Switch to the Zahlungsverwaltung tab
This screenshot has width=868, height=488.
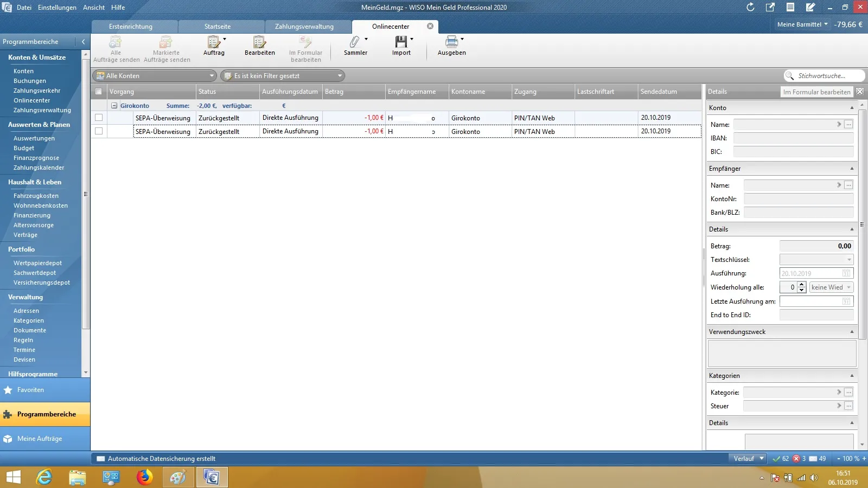pos(304,27)
